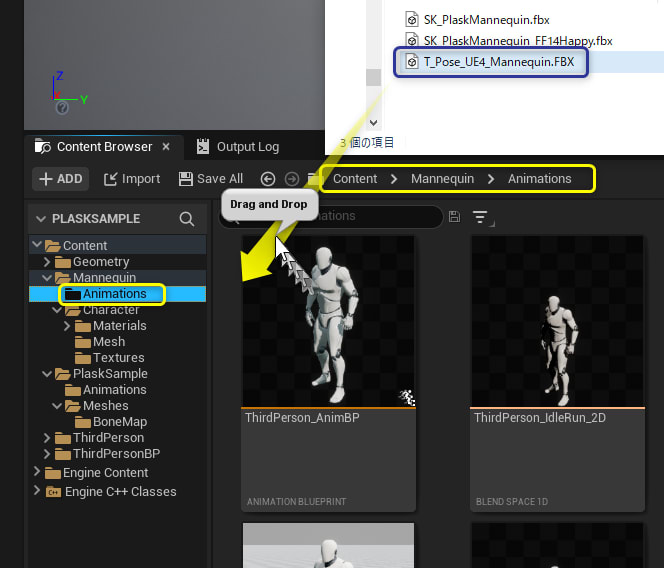Open the dropdown after Content breadcrumb

point(394,179)
